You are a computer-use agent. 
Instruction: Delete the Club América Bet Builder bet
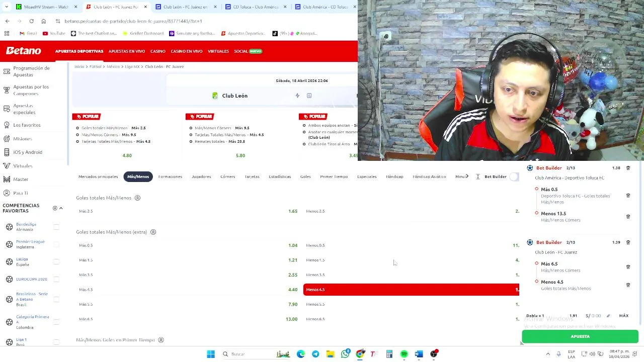point(628,168)
